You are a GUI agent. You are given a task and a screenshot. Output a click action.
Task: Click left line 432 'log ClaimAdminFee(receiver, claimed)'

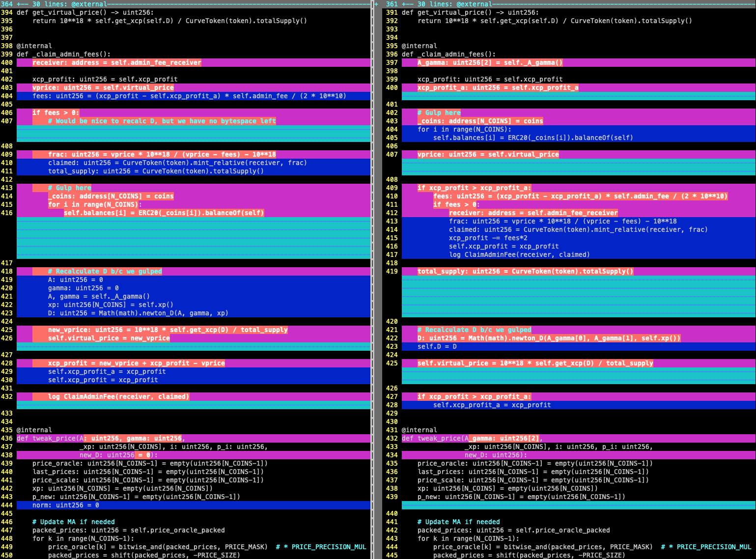click(x=119, y=396)
